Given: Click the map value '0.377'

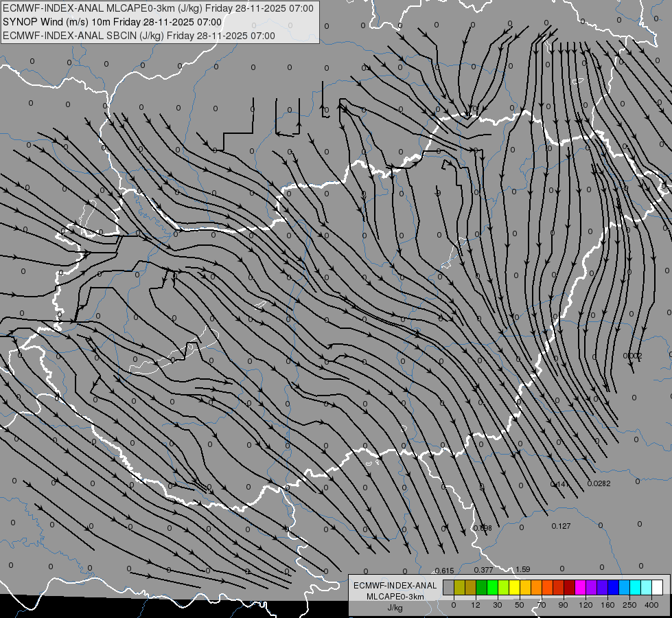Looking at the screenshot, I should pyautogui.click(x=483, y=570).
